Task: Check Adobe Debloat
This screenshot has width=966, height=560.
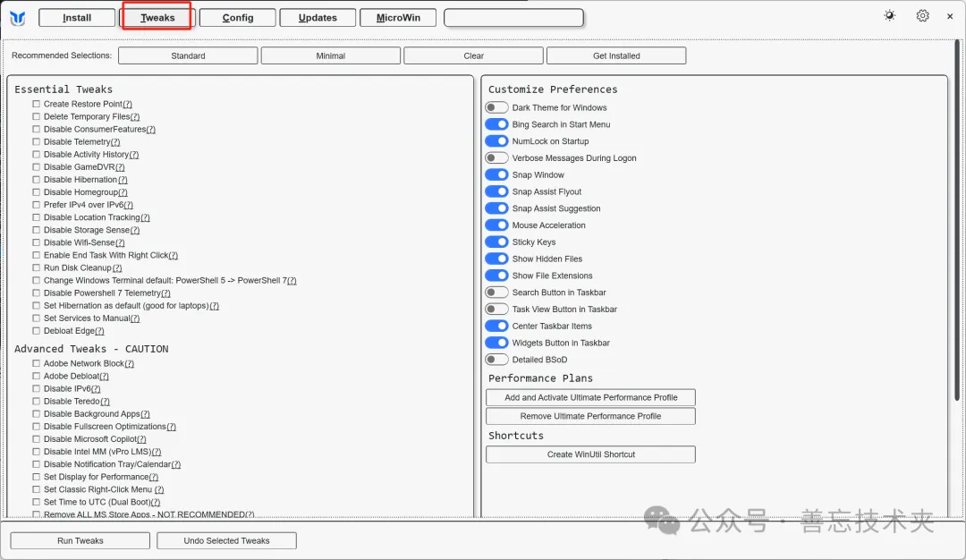Action: coord(37,376)
